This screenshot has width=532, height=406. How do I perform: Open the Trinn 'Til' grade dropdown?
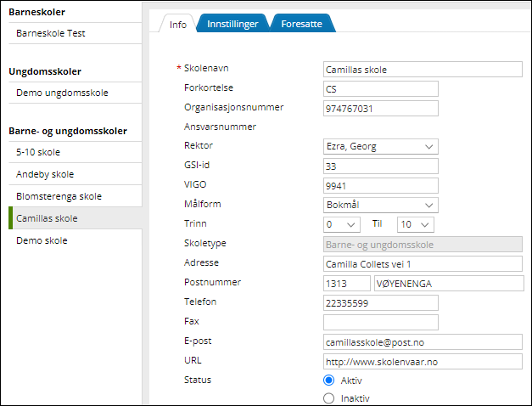tap(415, 224)
